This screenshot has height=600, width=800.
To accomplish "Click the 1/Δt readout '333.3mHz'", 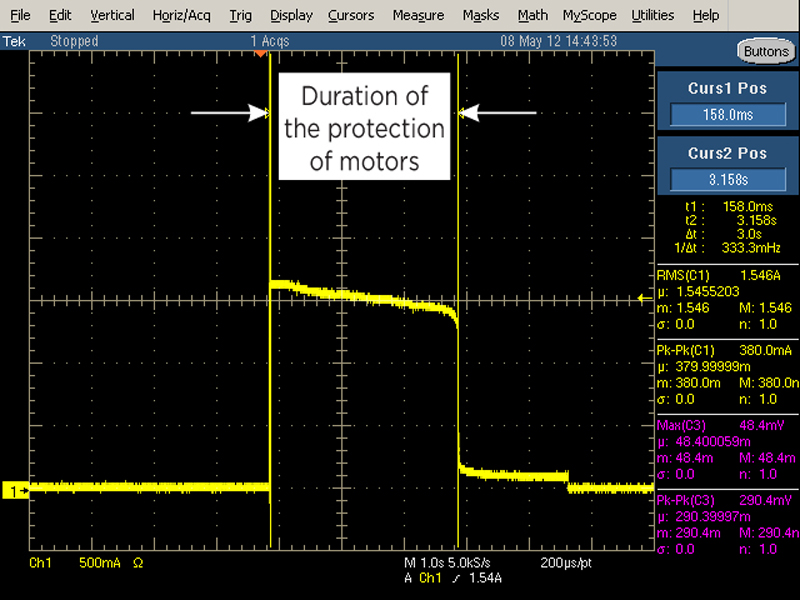I will [x=751, y=248].
